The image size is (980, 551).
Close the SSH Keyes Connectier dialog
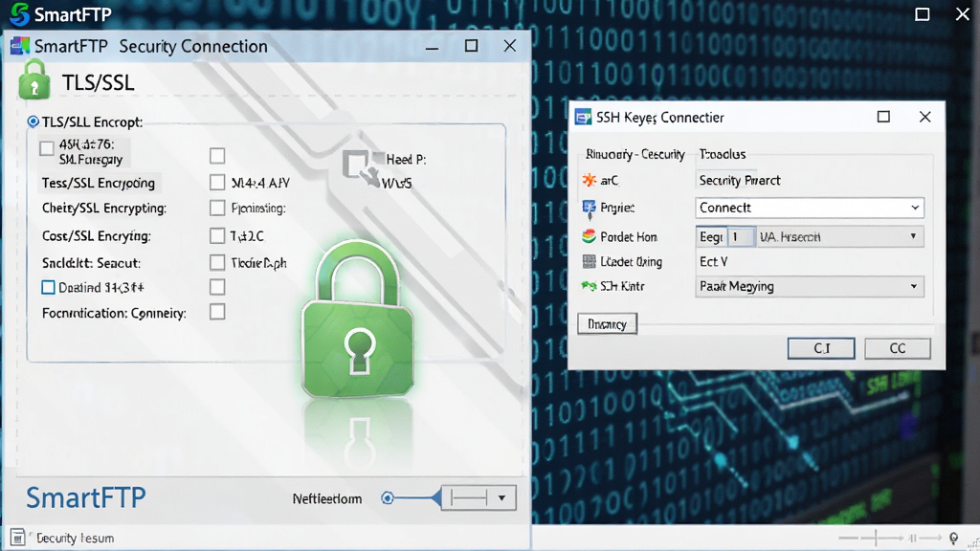(x=925, y=117)
